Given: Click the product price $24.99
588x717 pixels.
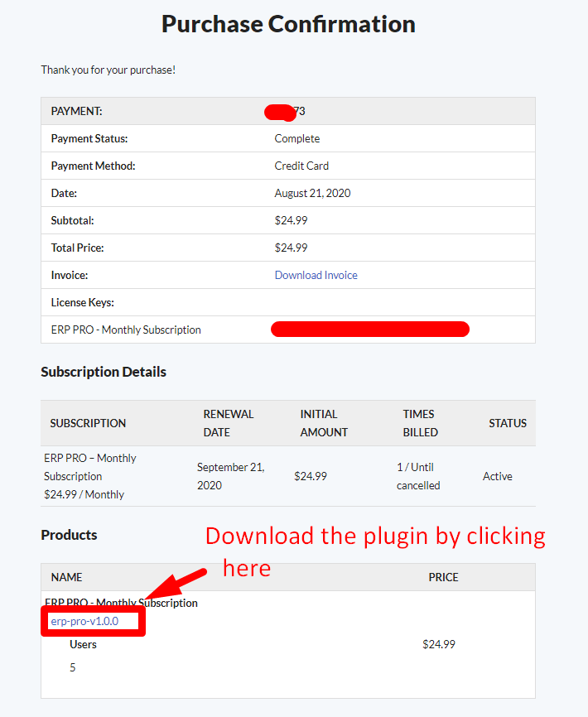Looking at the screenshot, I should click(439, 644).
